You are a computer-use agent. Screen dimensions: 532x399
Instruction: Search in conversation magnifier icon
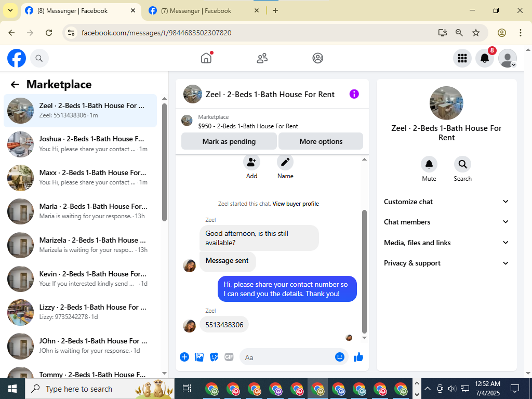tap(462, 165)
